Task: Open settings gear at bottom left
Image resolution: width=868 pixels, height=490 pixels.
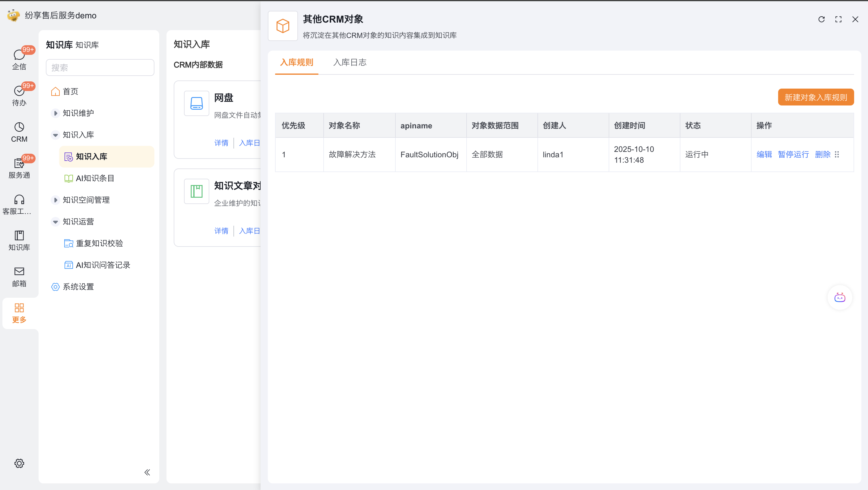Action: [19, 463]
